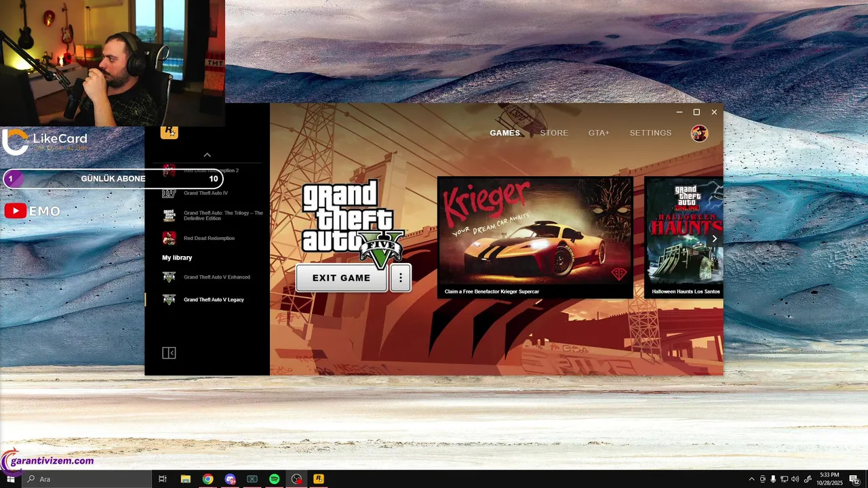Screen dimensions: 868x488
Task: Select 'Grand Theft Auto V Legacy' text
Action: [x=214, y=300]
